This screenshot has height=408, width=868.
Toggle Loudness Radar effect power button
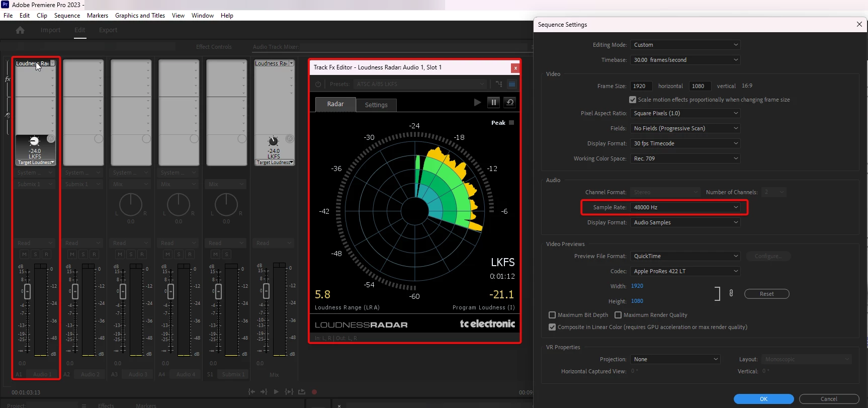318,84
